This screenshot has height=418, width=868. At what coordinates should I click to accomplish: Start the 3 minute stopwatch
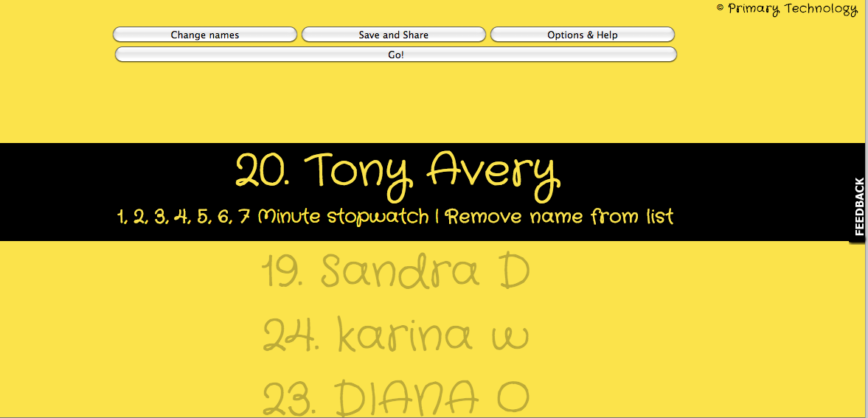[x=162, y=217]
